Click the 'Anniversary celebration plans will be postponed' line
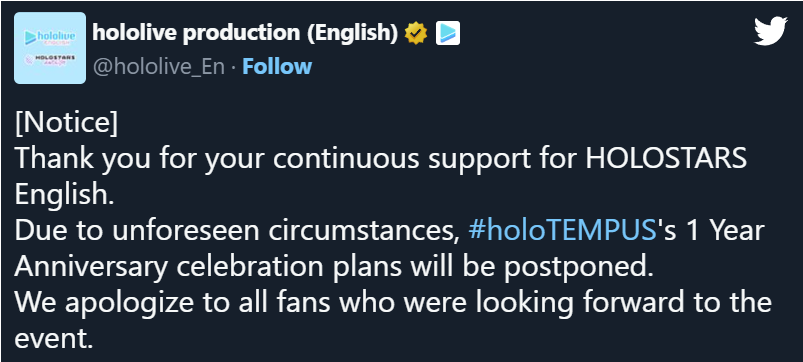 pyautogui.click(x=334, y=267)
